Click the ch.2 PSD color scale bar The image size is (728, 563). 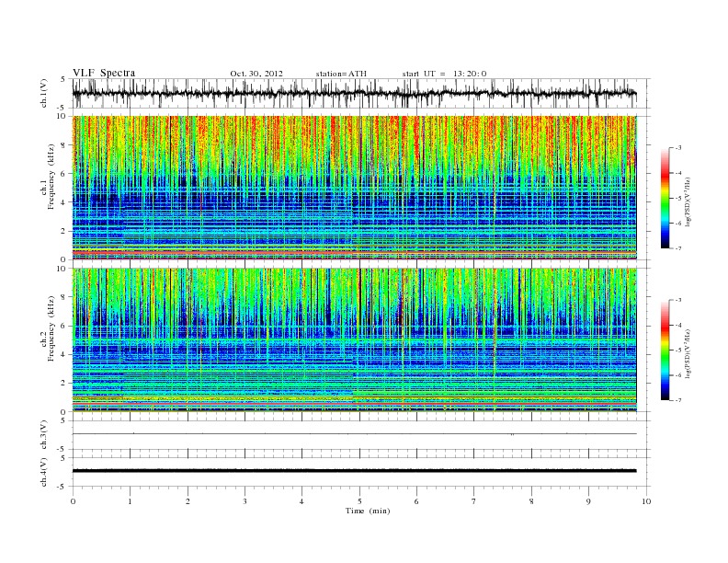tap(665, 350)
